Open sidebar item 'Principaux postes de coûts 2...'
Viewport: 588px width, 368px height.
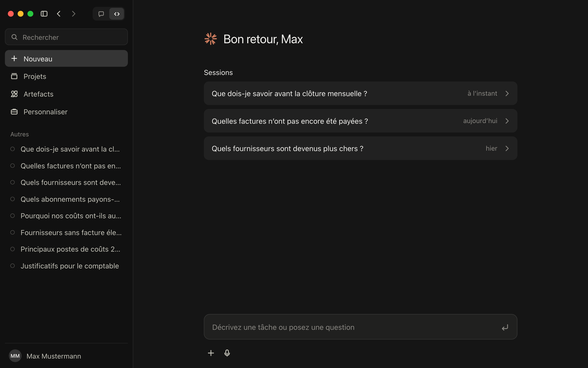click(x=66, y=249)
